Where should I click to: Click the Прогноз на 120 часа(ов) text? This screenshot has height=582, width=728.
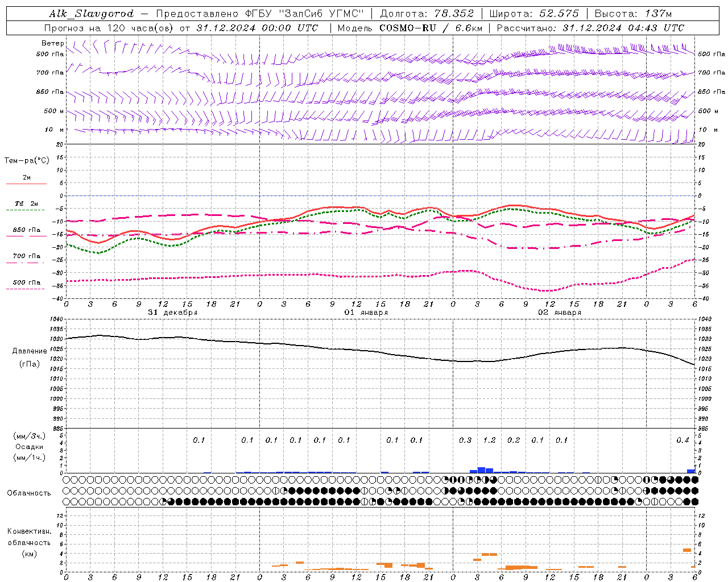pyautogui.click(x=110, y=28)
